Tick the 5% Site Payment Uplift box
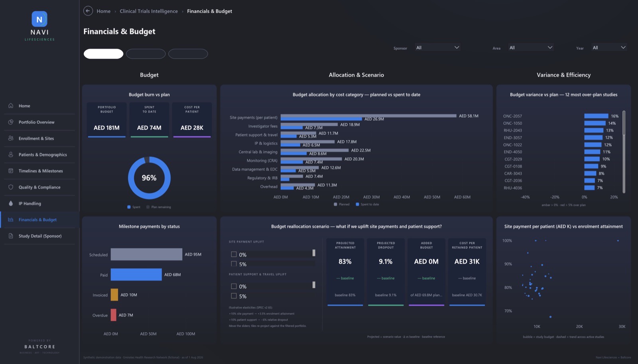The height and width of the screenshot is (364, 638). click(x=234, y=264)
